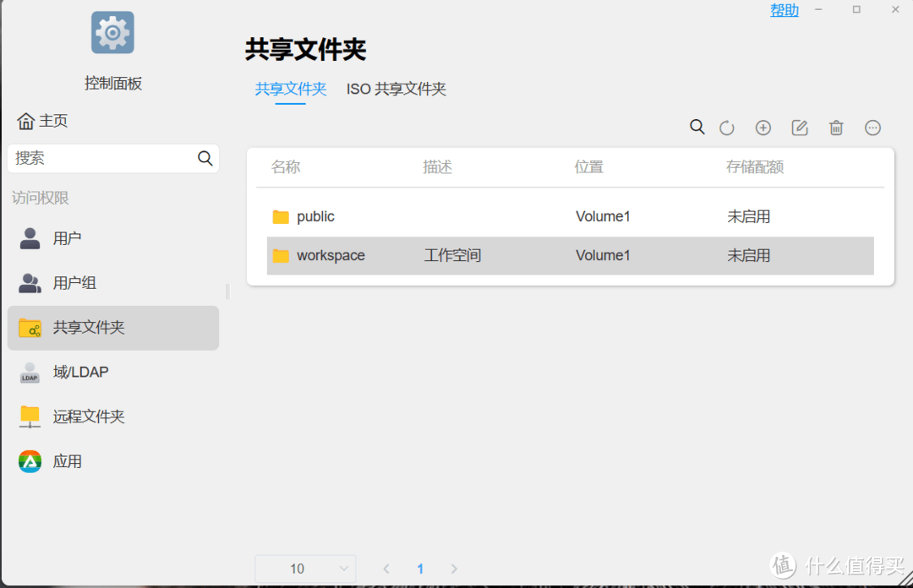913x588 pixels.
Task: Sort by the 存储配额 column header
Action: (755, 167)
